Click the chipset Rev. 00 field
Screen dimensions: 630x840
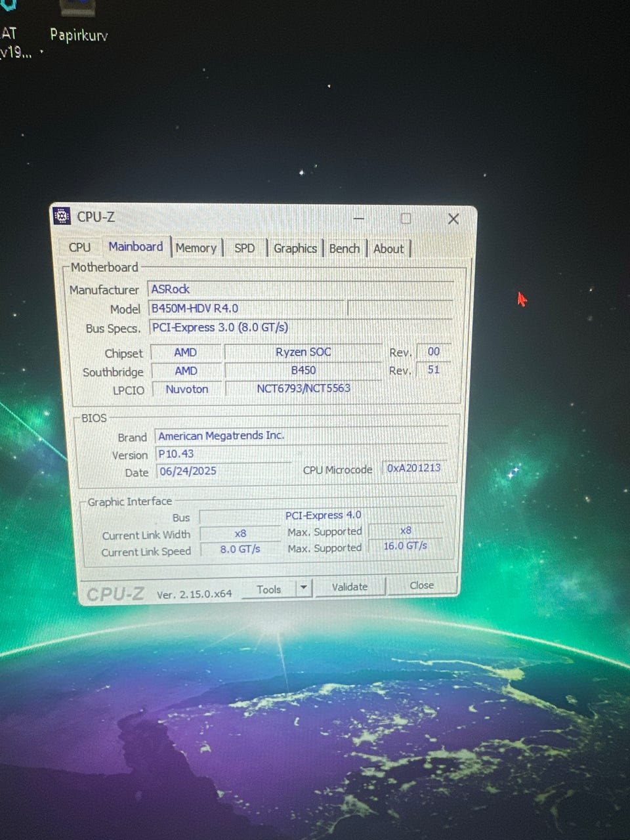click(434, 352)
